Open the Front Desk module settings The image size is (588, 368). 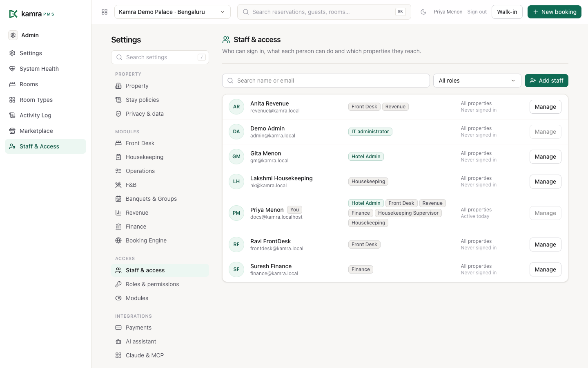click(160, 143)
